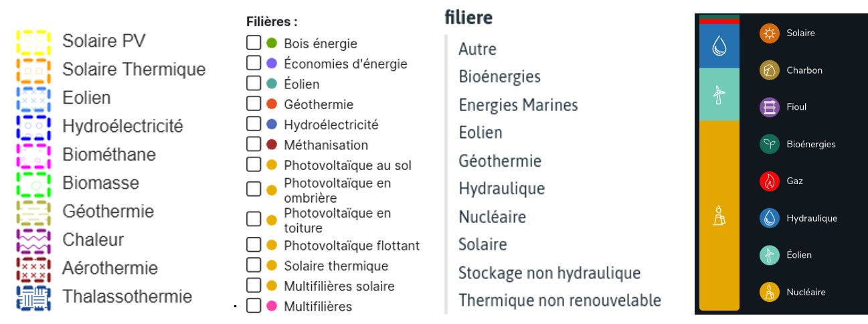Viewport: 868px width, 324px height.
Task: Click the green Bioénergies leaf icon
Action: [770, 144]
